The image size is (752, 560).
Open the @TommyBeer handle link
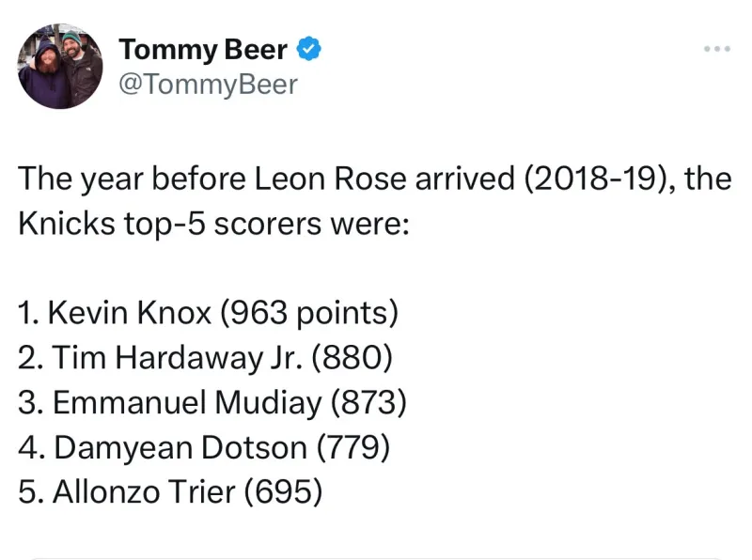(208, 85)
